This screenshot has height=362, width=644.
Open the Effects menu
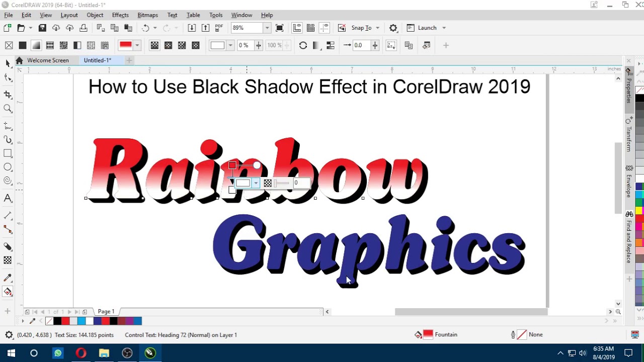point(120,15)
